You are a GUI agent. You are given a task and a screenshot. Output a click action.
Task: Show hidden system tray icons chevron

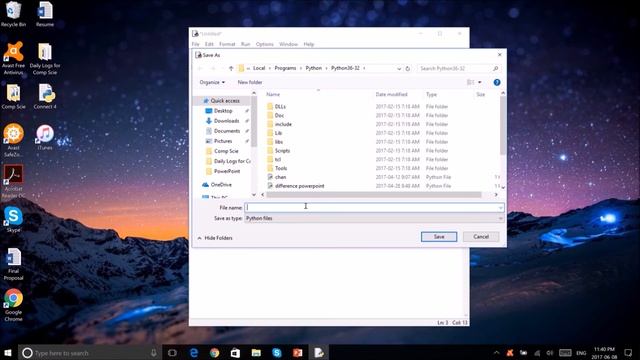[496, 353]
